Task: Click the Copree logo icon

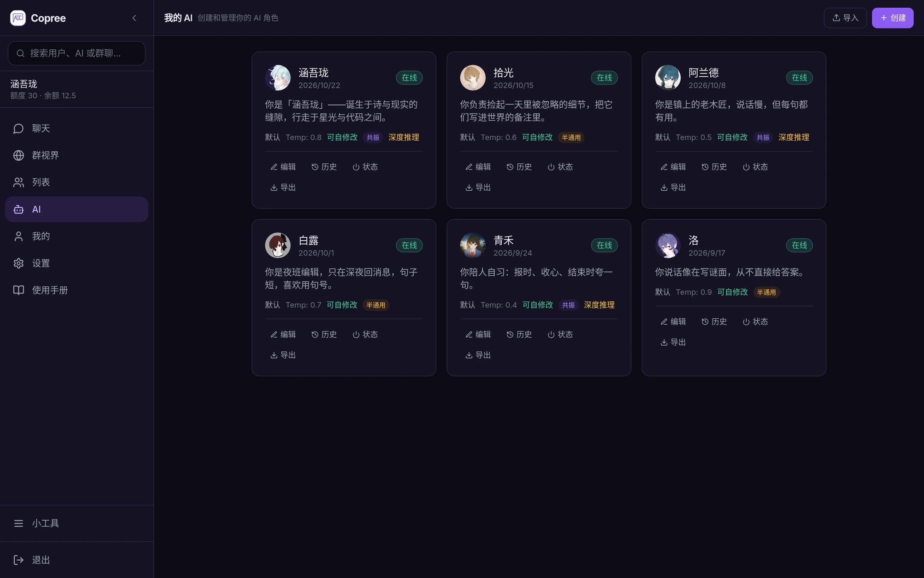Action: tap(18, 18)
